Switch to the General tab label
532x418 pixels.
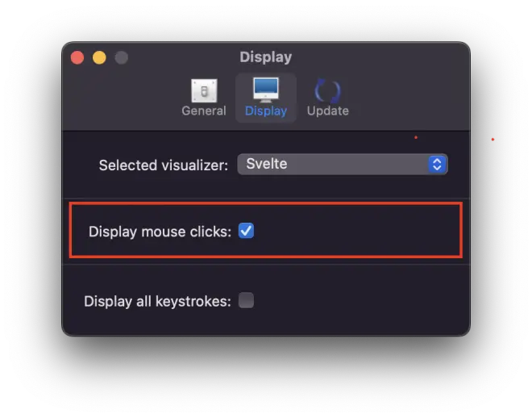[204, 111]
